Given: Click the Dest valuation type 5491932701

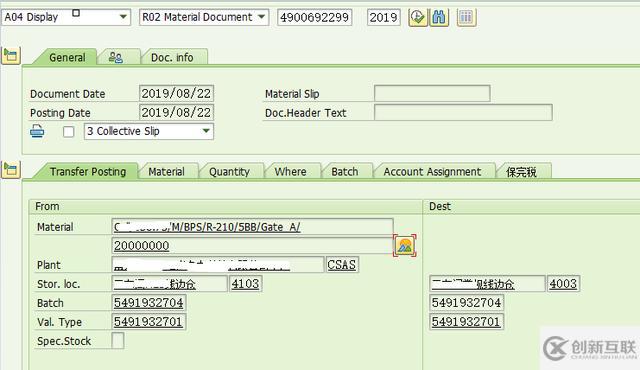Looking at the screenshot, I should [x=467, y=322].
